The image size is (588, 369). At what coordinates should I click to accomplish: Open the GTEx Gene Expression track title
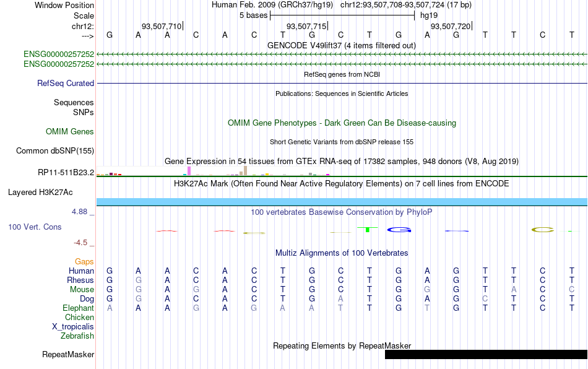point(342,161)
